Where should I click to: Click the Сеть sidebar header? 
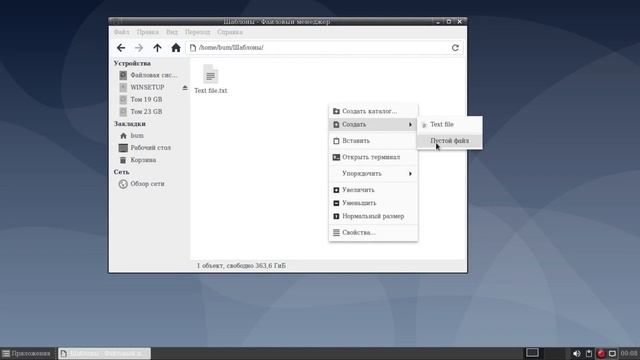122,172
